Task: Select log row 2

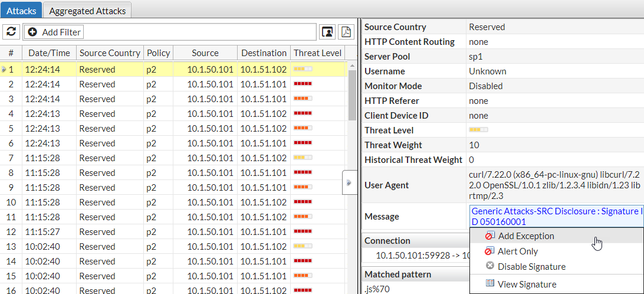Action: 173,84
